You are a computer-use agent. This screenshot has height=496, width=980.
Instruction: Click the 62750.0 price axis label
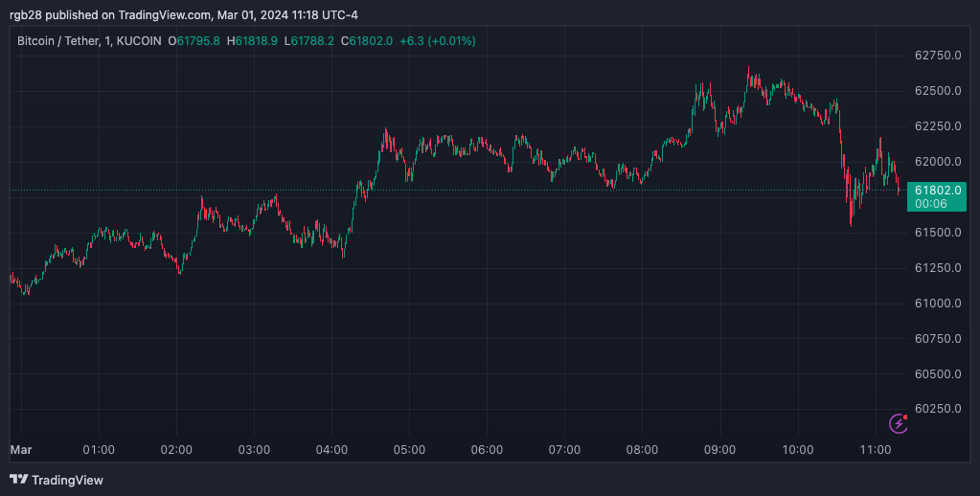938,56
